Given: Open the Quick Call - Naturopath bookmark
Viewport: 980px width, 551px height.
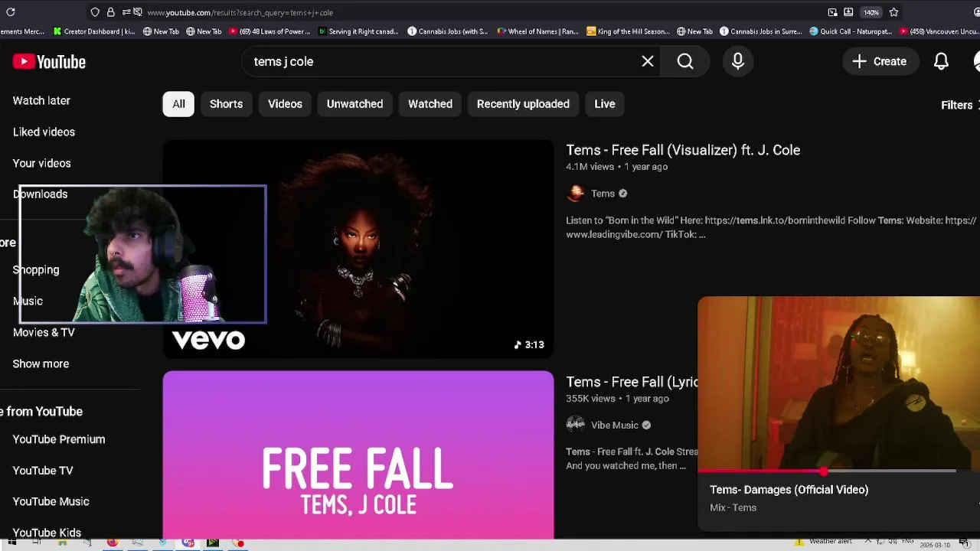Looking at the screenshot, I should click(x=850, y=31).
